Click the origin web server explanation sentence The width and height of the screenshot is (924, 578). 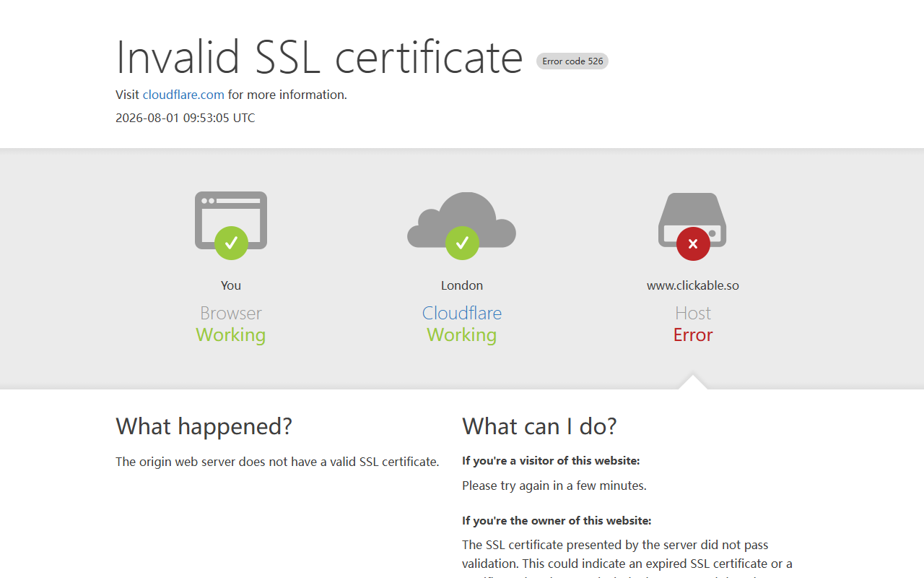pos(277,462)
